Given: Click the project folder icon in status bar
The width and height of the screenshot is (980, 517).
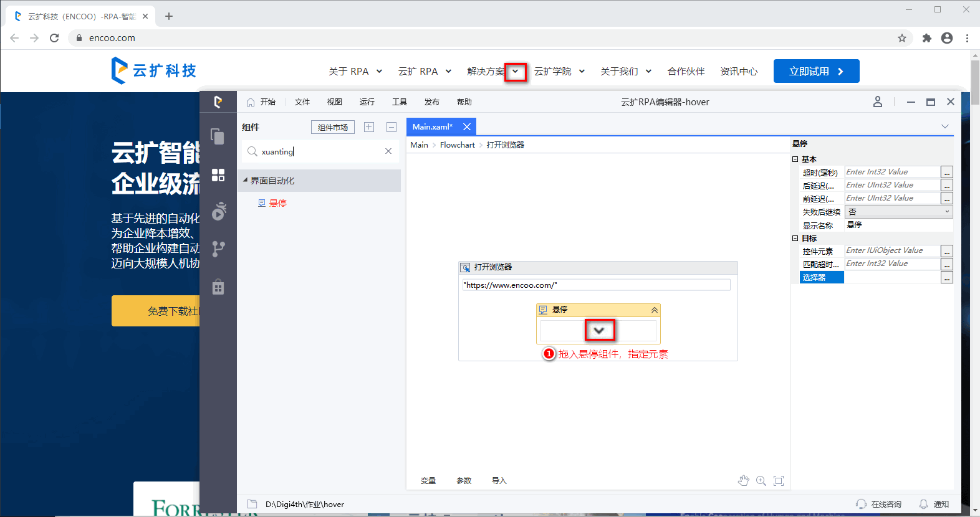Looking at the screenshot, I should click(x=252, y=504).
